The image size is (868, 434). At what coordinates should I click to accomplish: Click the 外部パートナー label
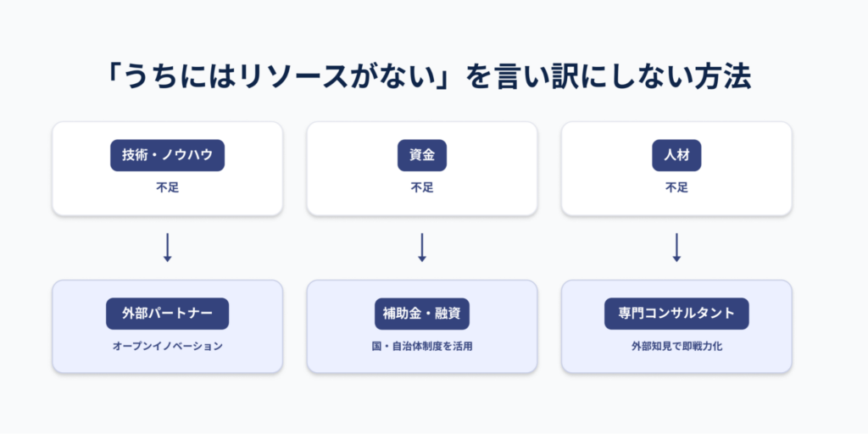(x=168, y=314)
